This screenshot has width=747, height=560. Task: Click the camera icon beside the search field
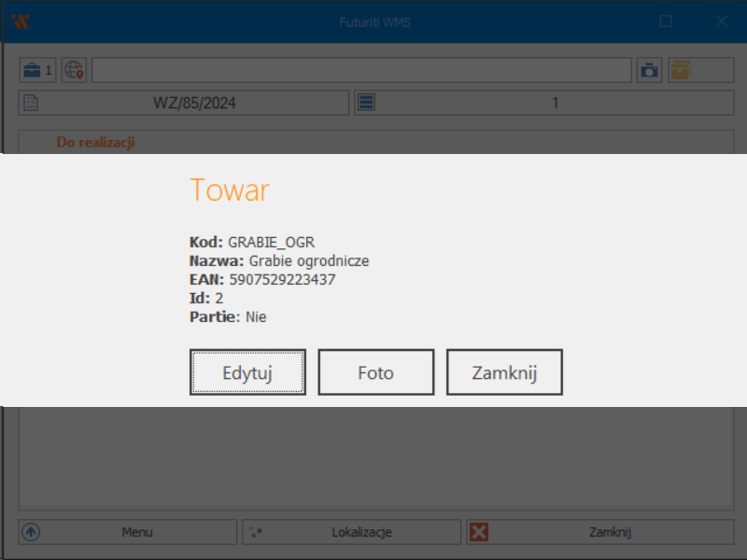click(x=649, y=70)
